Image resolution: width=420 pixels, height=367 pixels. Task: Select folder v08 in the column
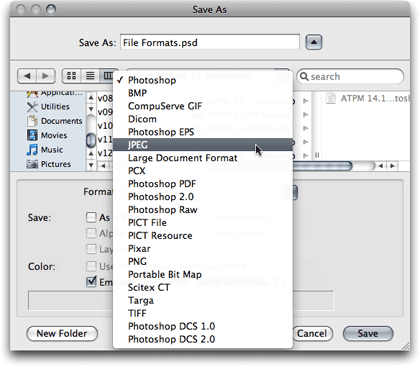tap(105, 98)
